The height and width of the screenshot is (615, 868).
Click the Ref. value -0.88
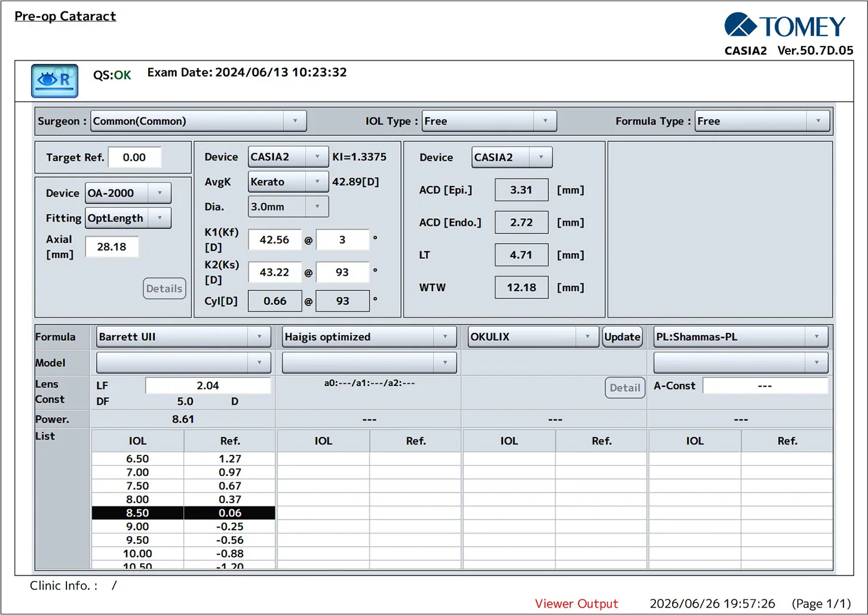click(x=230, y=553)
